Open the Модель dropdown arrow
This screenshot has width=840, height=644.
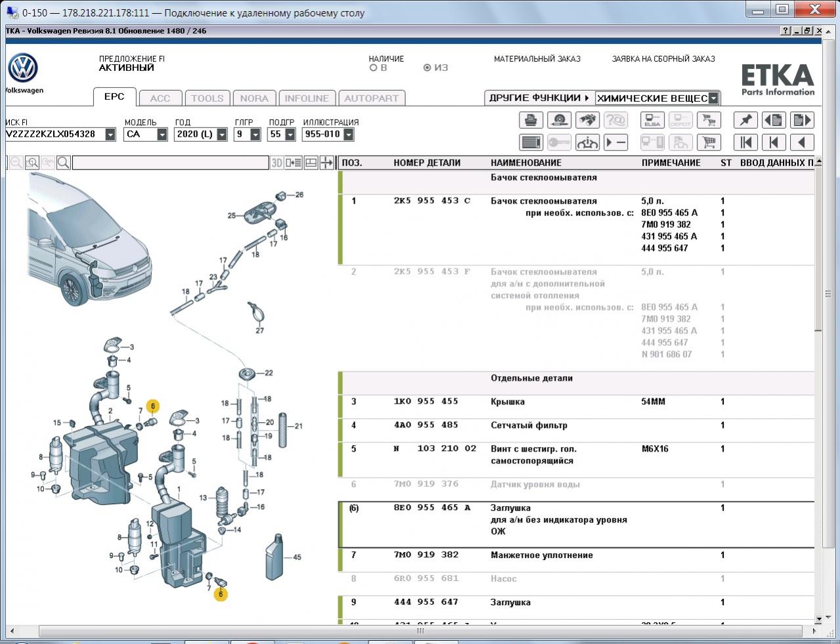point(162,135)
